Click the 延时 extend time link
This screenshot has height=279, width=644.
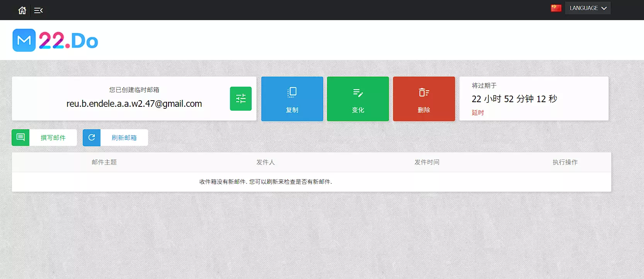(478, 113)
